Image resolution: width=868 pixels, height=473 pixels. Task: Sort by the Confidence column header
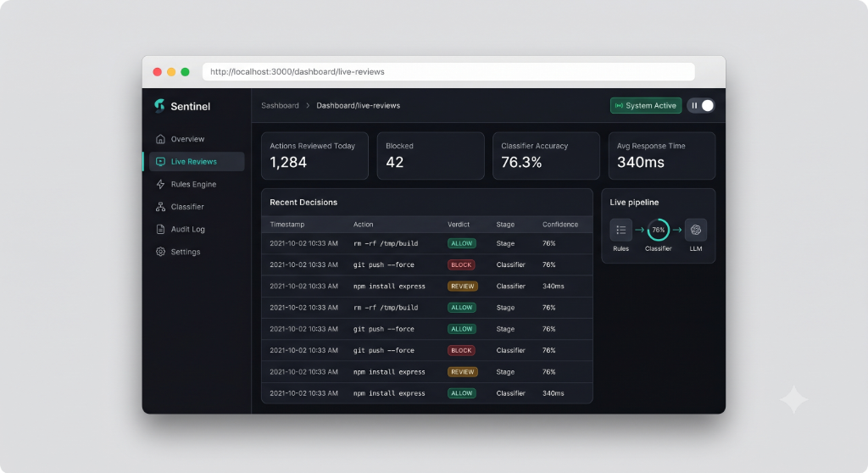560,225
